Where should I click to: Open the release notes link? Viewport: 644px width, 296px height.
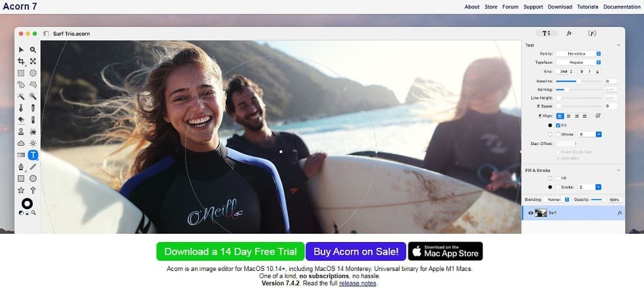357,283
